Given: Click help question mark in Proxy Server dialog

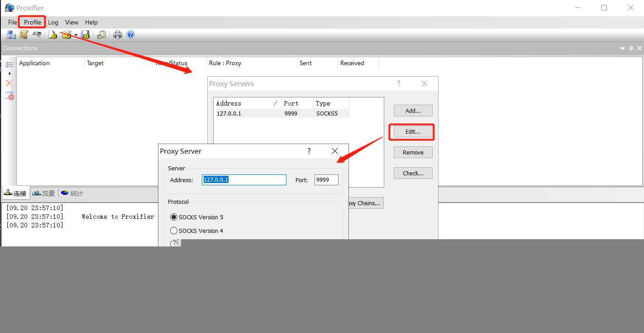Looking at the screenshot, I should [309, 151].
